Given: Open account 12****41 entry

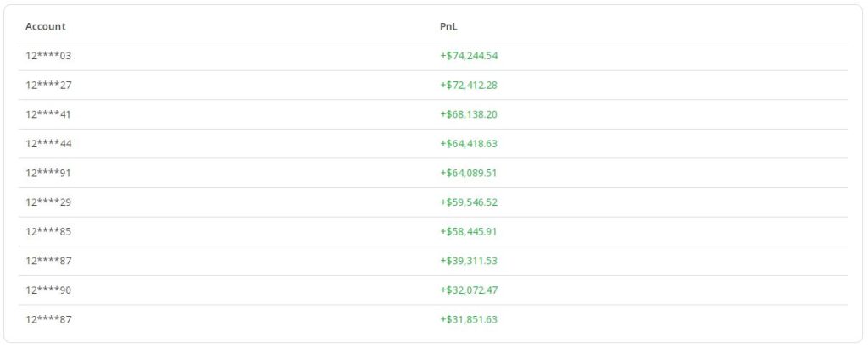Looking at the screenshot, I should tap(48, 114).
